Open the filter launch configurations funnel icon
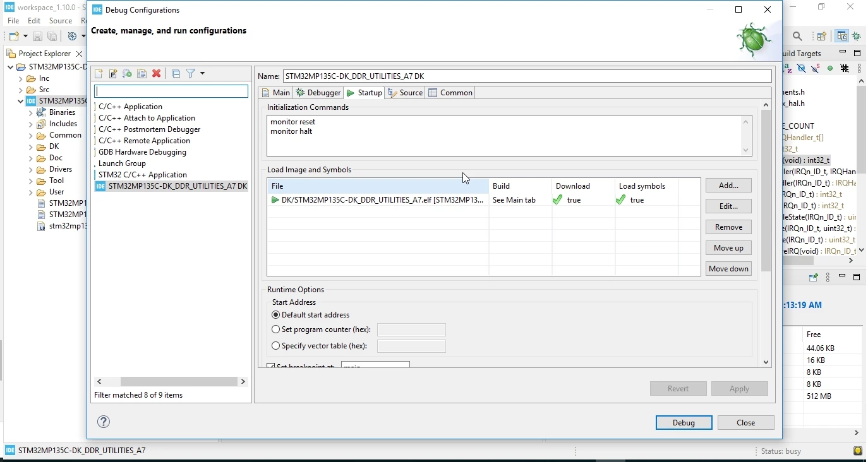The height and width of the screenshot is (462, 868). [x=191, y=74]
